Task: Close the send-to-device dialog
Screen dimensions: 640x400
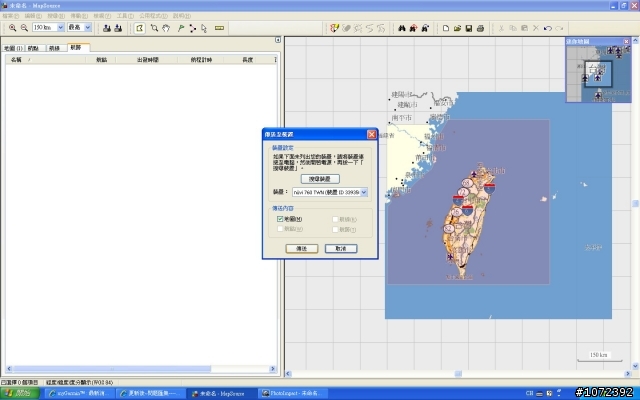Action: coord(371,134)
